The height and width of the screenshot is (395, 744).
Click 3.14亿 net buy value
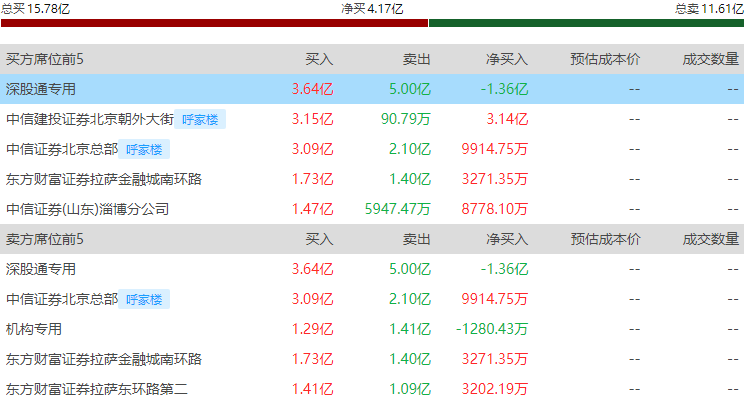[507, 119]
